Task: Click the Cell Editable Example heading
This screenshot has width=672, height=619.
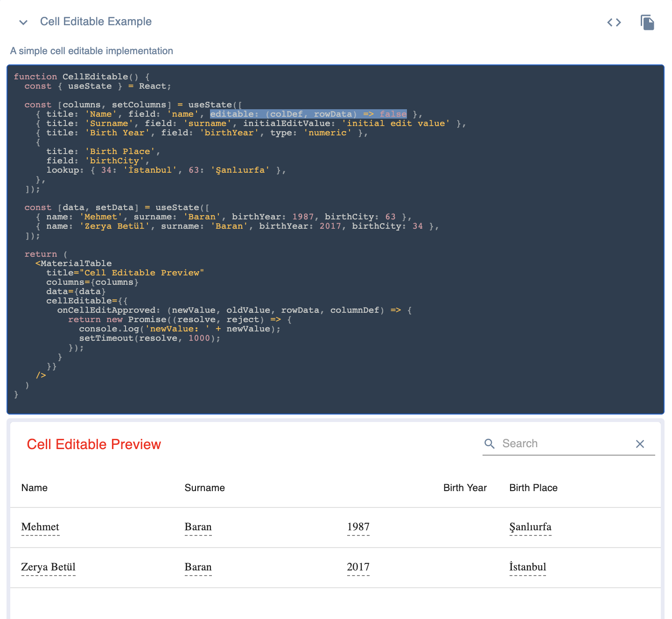Action: [96, 21]
